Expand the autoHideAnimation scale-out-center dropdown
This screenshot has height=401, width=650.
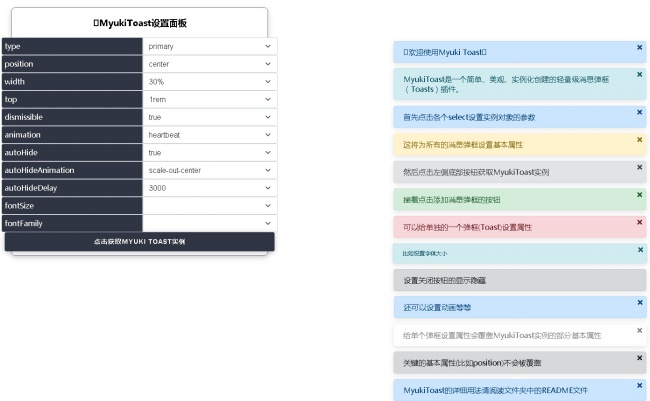coord(209,170)
